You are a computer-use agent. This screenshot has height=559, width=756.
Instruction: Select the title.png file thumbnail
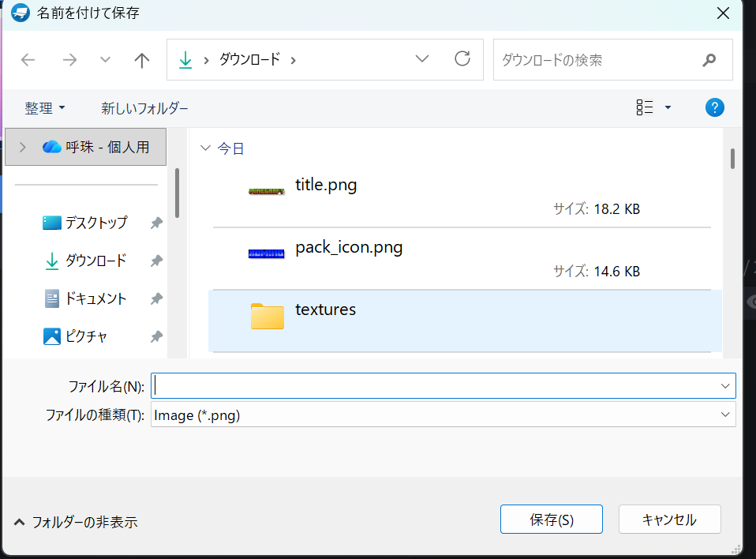pyautogui.click(x=267, y=191)
